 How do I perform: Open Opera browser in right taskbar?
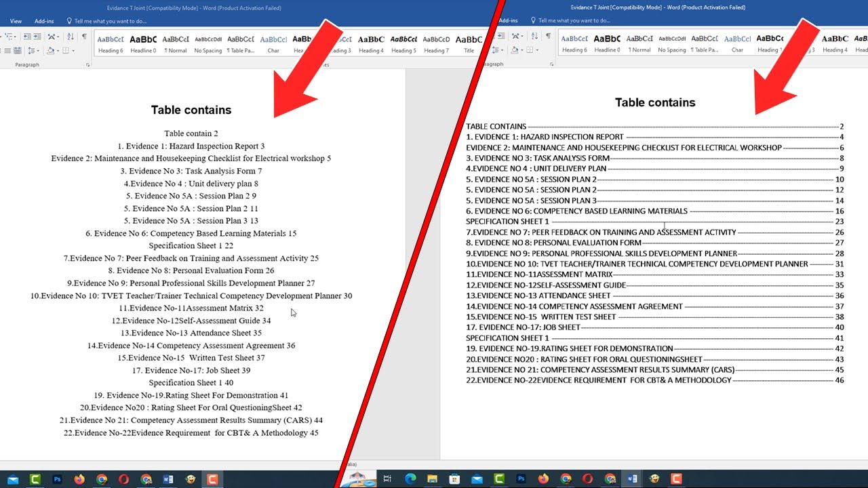(x=587, y=479)
